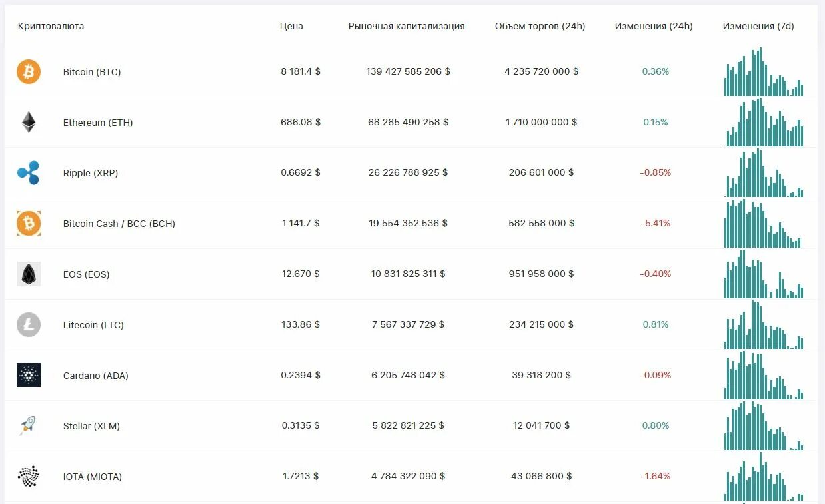Image resolution: width=825 pixels, height=504 pixels.
Task: Click the Ethereum diamond logo icon
Action: click(29, 123)
